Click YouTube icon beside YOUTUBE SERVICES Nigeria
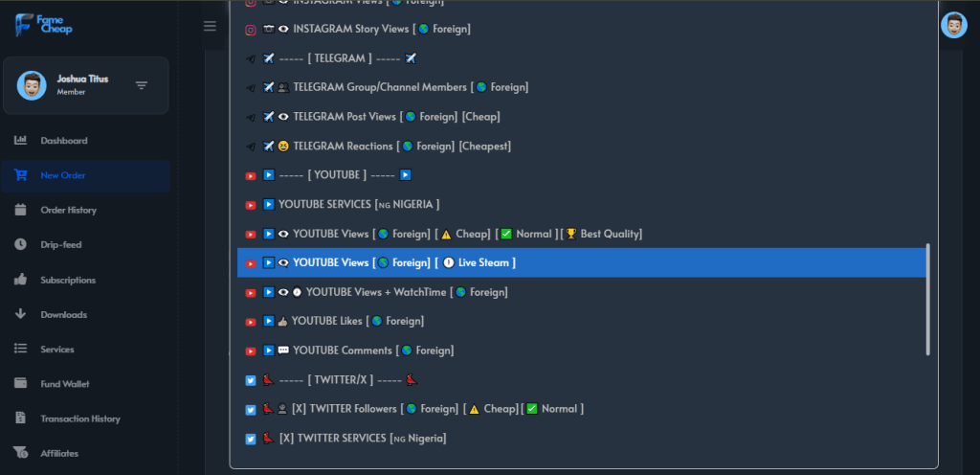Image resolution: width=980 pixels, height=475 pixels. (251, 205)
